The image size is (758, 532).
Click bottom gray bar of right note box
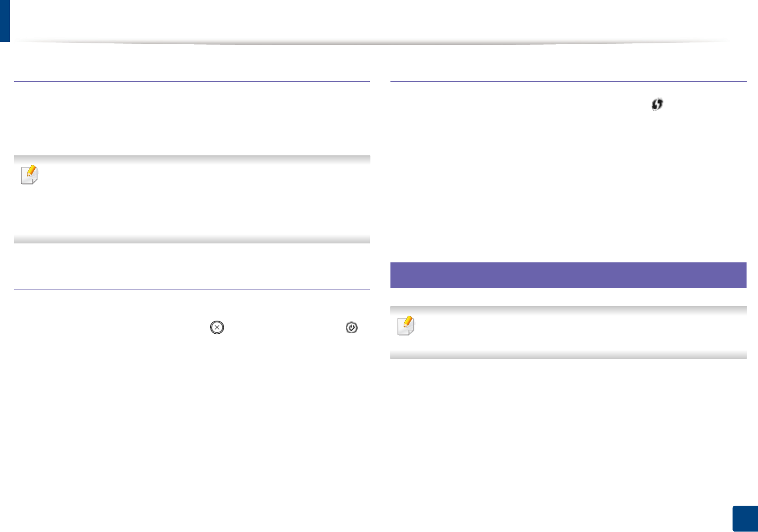(568, 355)
